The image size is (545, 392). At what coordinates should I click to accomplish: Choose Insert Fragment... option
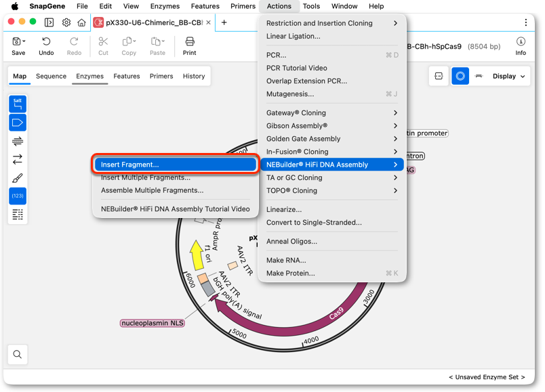(x=176, y=165)
